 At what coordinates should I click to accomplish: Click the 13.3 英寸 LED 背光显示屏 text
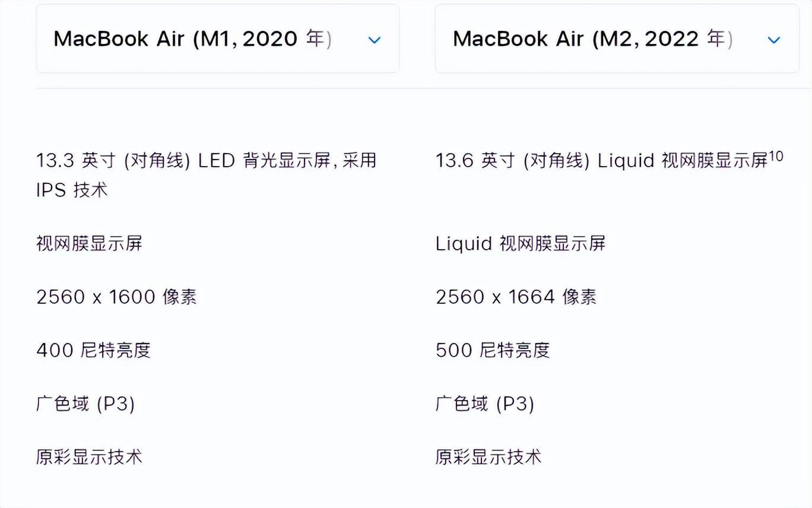206,161
